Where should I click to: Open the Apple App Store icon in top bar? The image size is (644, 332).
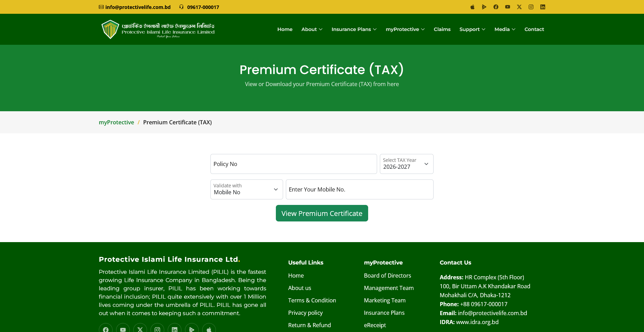coord(472,7)
